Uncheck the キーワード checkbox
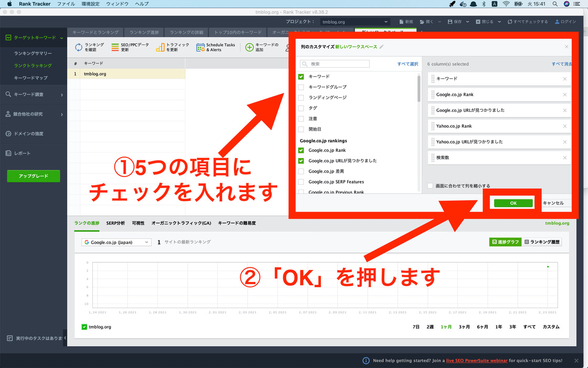588x368 pixels. click(301, 77)
